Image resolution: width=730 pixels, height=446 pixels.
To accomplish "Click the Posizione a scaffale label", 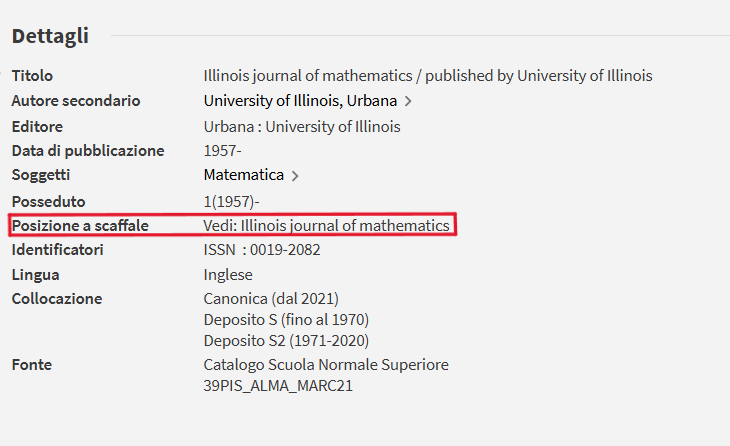I will tap(80, 226).
